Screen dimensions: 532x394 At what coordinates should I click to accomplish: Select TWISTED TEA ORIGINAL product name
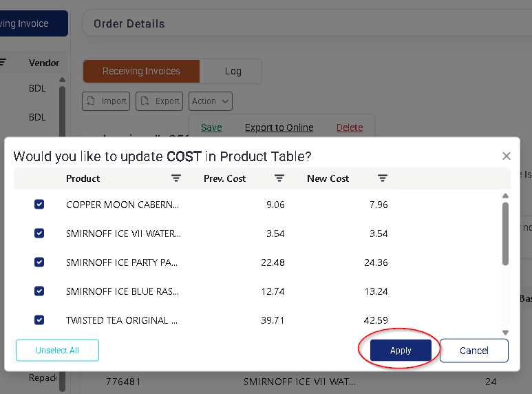tap(122, 320)
